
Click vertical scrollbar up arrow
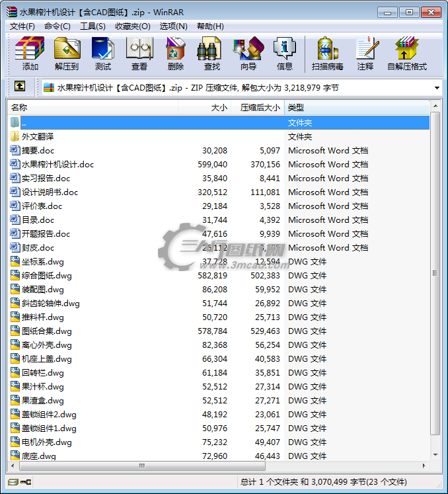pos(435,106)
